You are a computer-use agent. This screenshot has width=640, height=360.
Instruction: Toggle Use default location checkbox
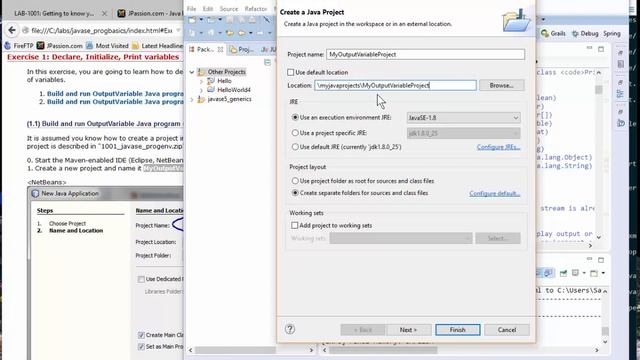[x=291, y=72]
